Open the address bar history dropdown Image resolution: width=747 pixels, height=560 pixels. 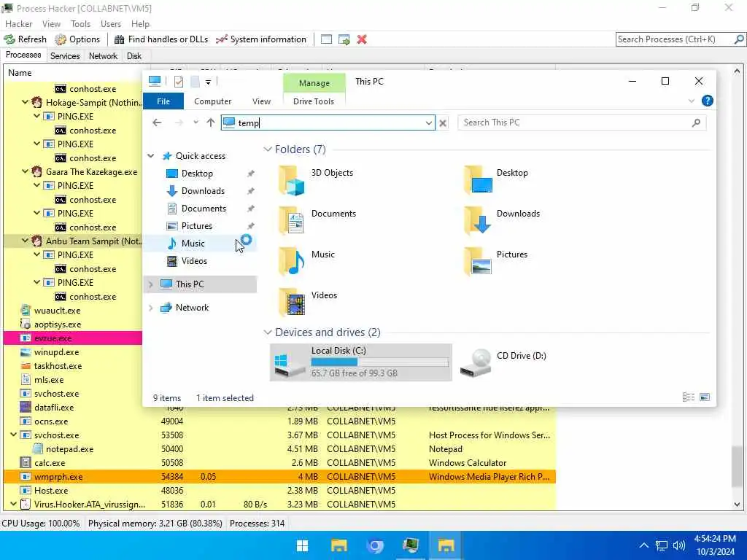(428, 122)
